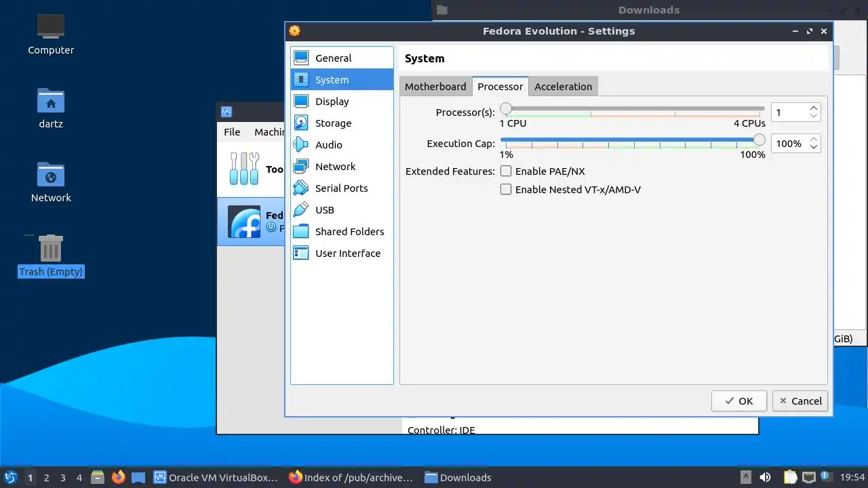Switch to Oracle VM VirtualBox taskbar window
This screenshot has width=868, height=488.
(216, 477)
